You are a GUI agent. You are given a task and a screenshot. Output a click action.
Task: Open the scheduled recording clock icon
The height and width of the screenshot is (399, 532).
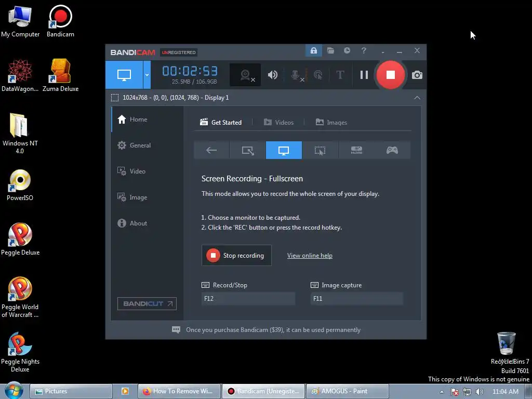point(347,50)
